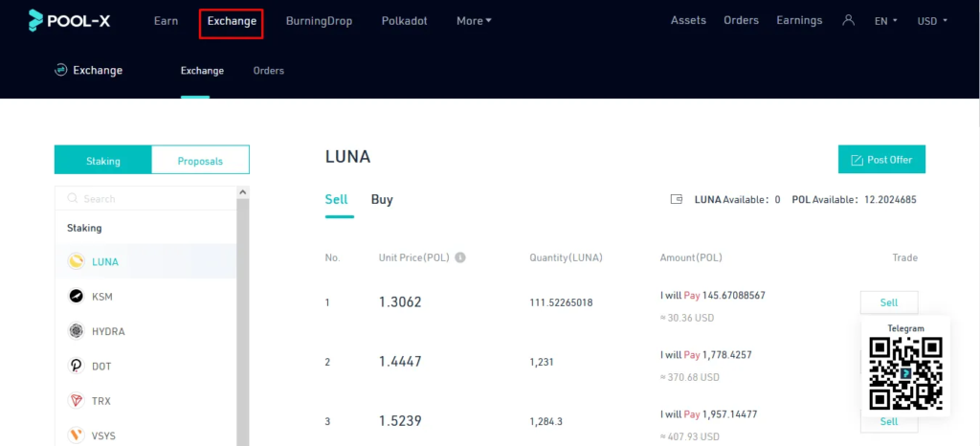Click Sell for offer No. 3
The height and width of the screenshot is (446, 980).
click(x=889, y=422)
